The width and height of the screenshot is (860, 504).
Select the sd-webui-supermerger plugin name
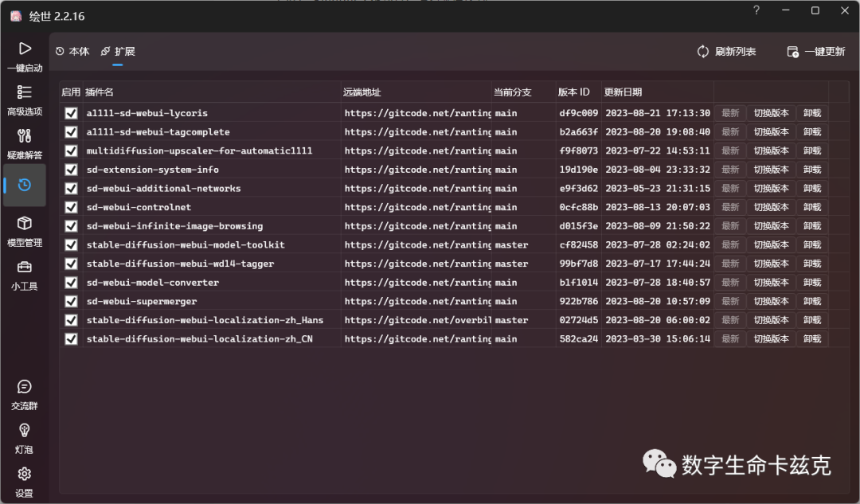[142, 301]
